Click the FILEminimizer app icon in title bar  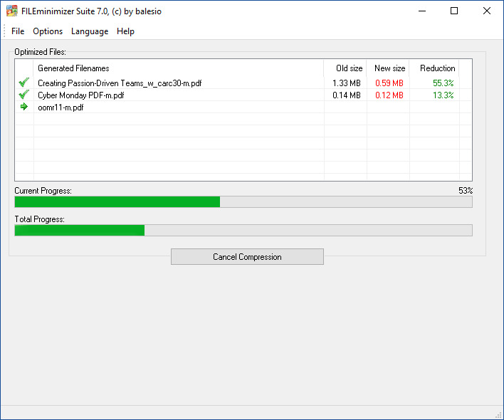12,11
